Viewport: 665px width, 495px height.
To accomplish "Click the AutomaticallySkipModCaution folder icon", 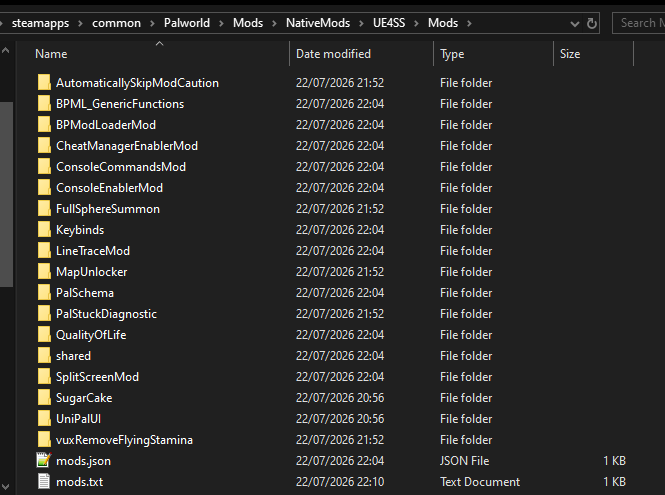I will coord(44,82).
